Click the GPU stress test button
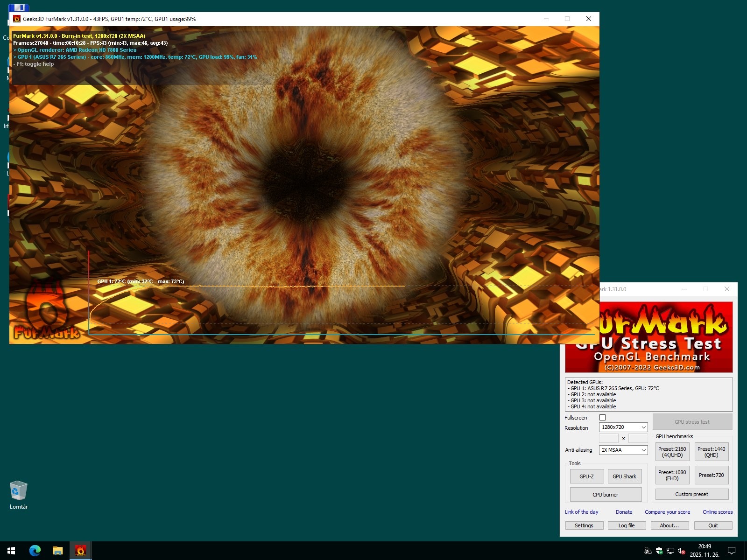 pos(692,422)
